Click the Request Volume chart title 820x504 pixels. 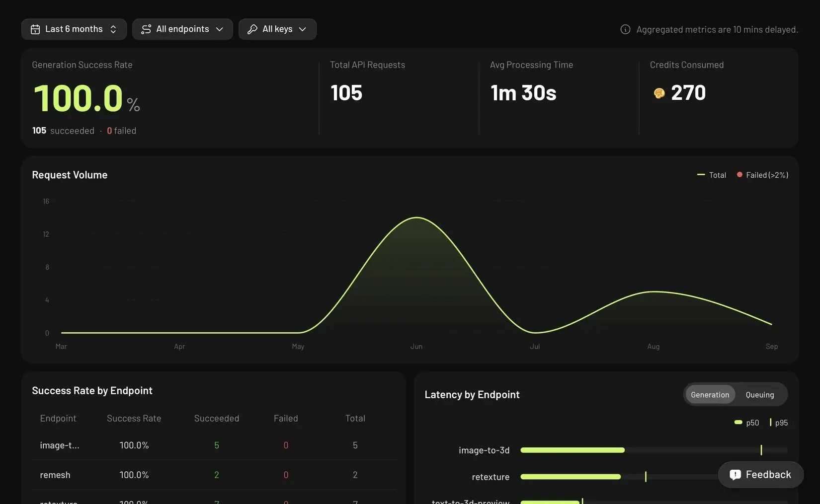(70, 175)
